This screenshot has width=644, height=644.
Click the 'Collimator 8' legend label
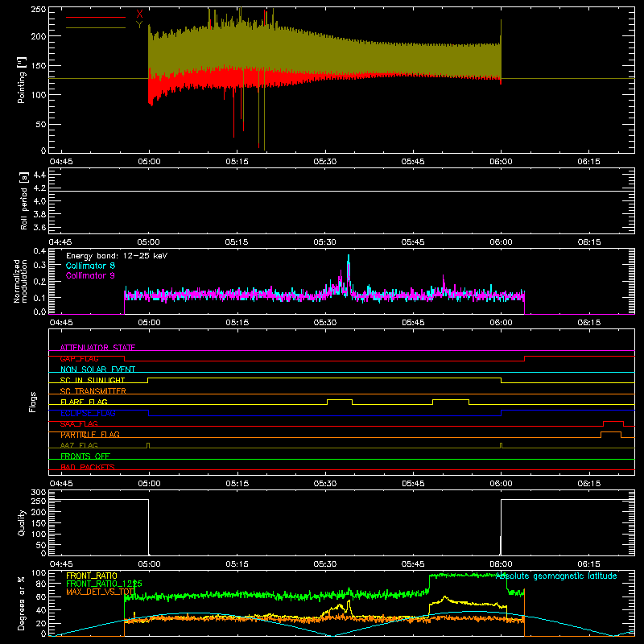pyautogui.click(x=90, y=266)
